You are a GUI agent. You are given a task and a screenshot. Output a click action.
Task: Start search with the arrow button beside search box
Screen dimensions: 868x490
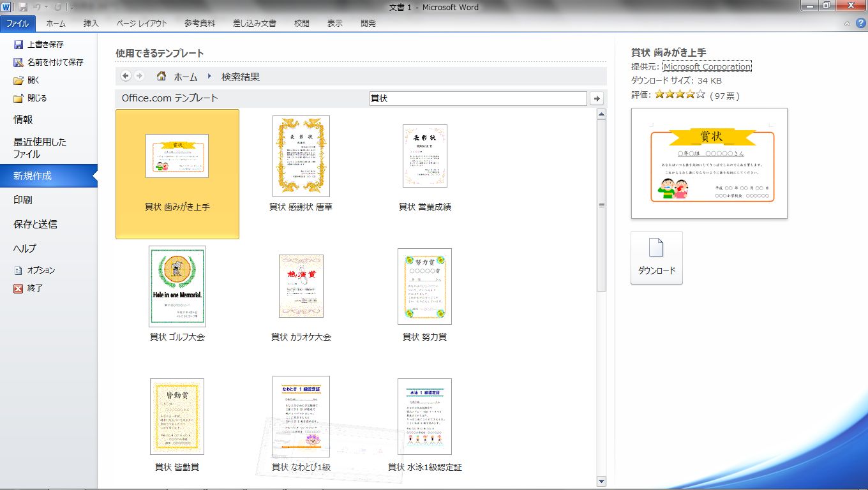pos(597,98)
